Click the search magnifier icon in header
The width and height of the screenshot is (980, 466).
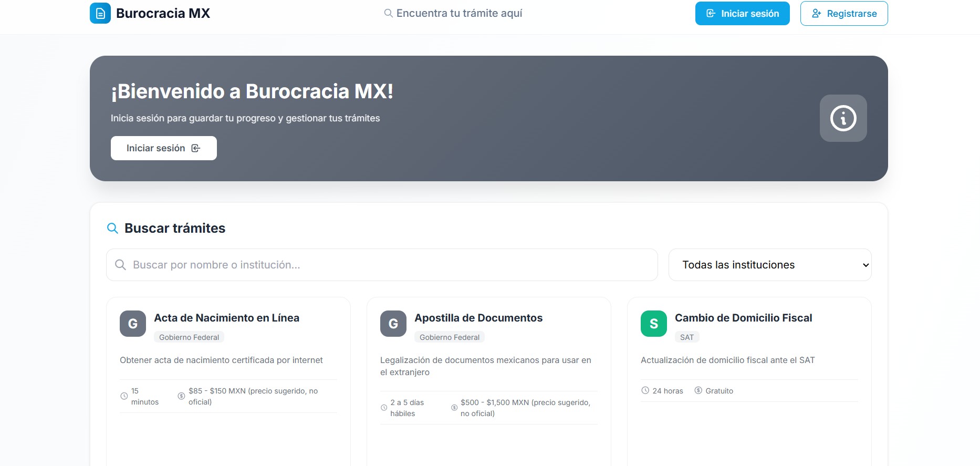pos(388,13)
